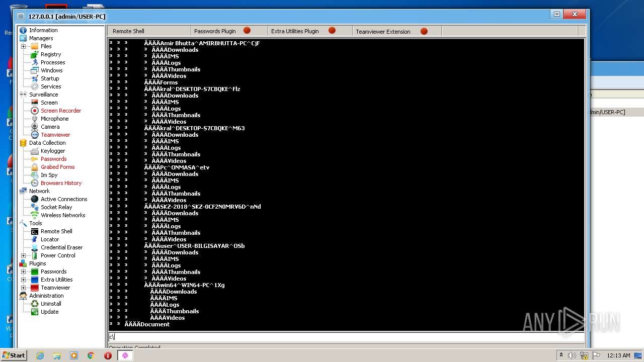Select the Data Collection category
The image size is (644, 362).
tap(47, 143)
